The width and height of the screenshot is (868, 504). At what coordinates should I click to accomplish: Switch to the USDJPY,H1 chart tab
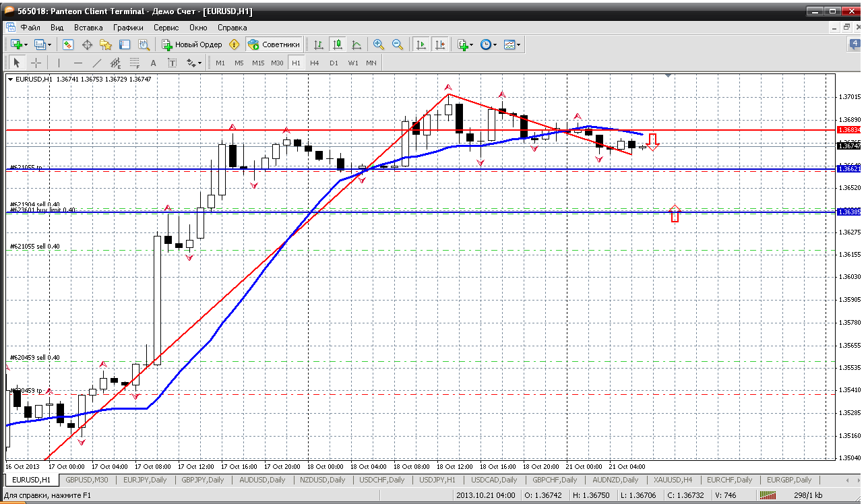[438, 480]
